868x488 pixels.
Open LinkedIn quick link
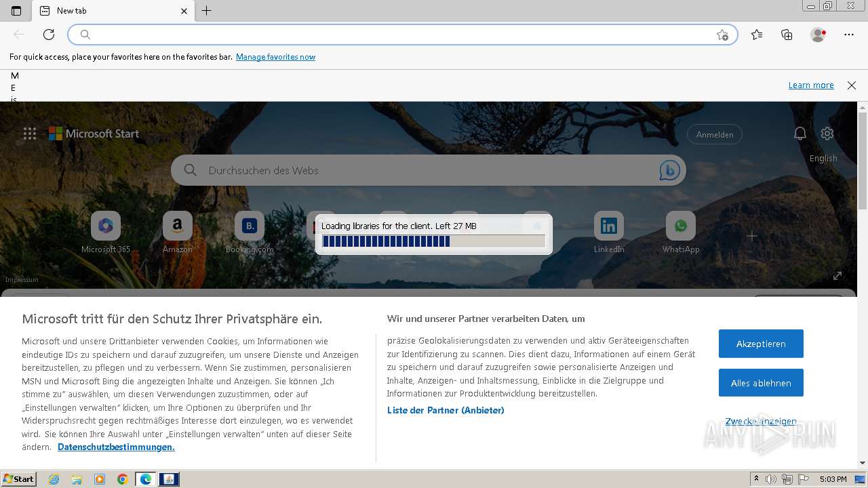point(609,232)
